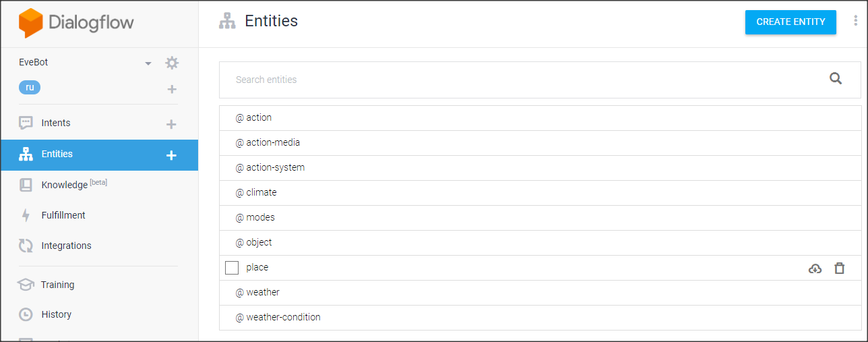Delete the place entity with trash icon
This screenshot has width=868, height=342.
[839, 268]
